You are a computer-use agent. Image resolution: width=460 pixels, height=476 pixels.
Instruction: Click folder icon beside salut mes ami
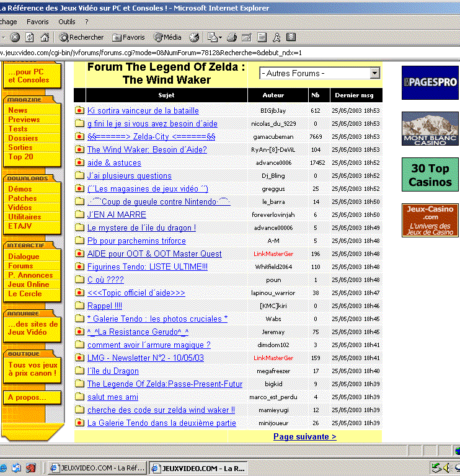pos(79,397)
